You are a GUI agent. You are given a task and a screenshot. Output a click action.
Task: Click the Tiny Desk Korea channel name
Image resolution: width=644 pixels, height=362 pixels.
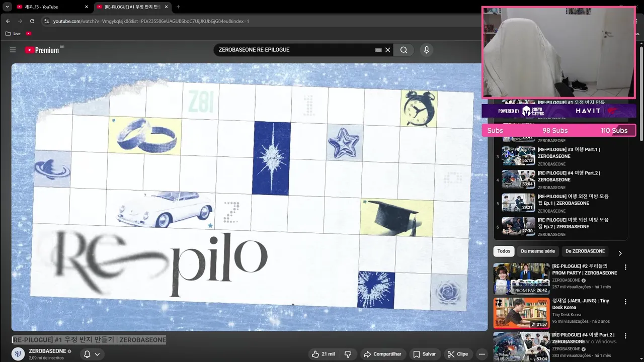(x=567, y=315)
